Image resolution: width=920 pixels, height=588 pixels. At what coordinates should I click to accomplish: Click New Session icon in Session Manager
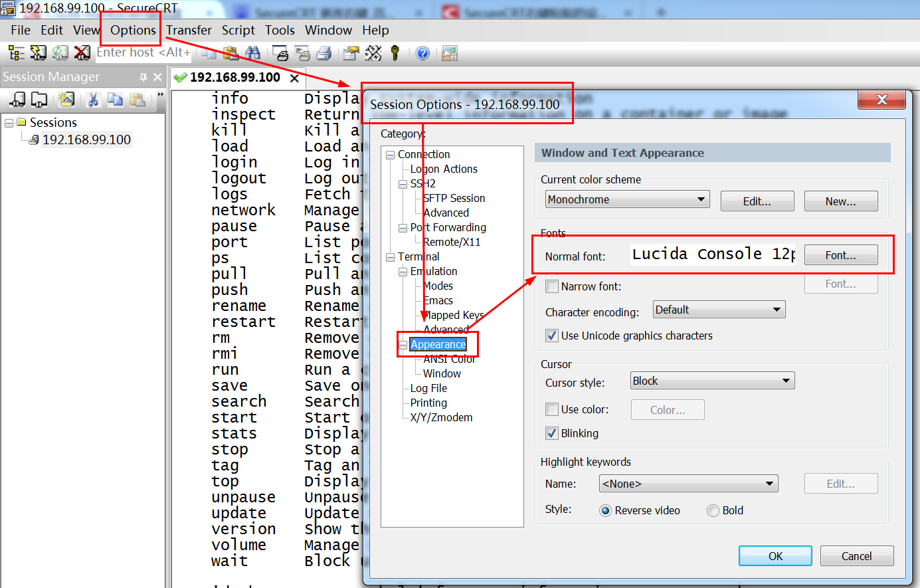tap(66, 100)
